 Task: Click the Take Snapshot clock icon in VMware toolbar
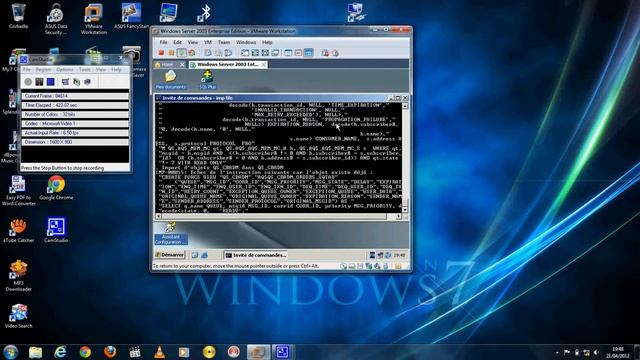coord(208,53)
